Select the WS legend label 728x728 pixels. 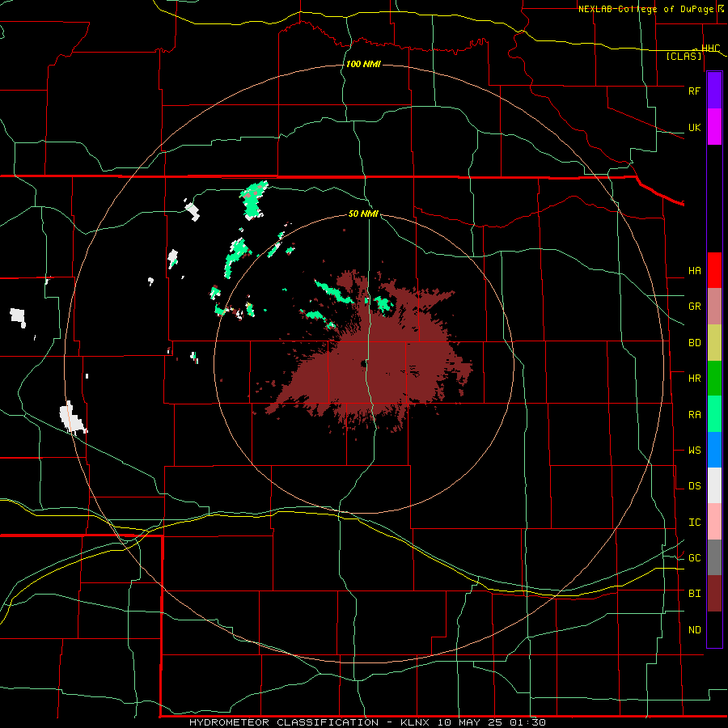(694, 450)
